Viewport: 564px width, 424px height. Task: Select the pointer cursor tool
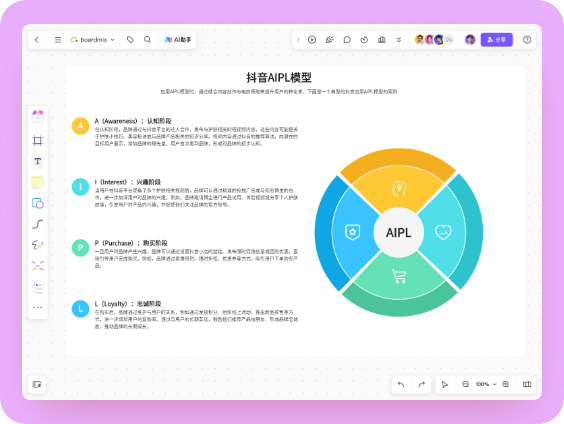[x=445, y=384]
